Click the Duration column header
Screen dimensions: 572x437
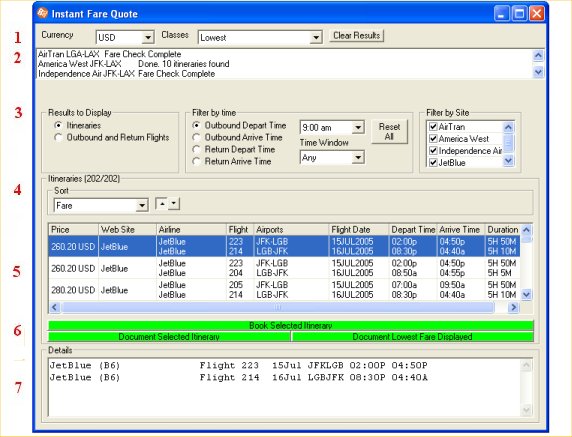click(x=503, y=230)
